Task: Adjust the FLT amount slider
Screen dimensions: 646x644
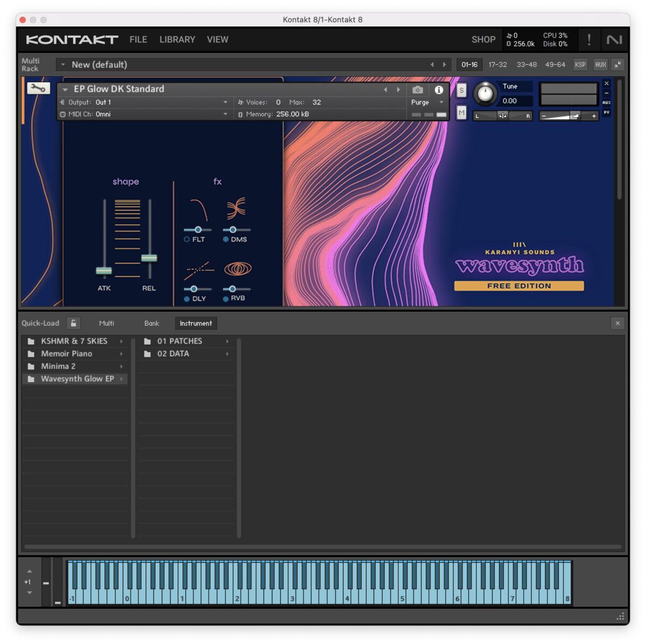Action: [198, 230]
